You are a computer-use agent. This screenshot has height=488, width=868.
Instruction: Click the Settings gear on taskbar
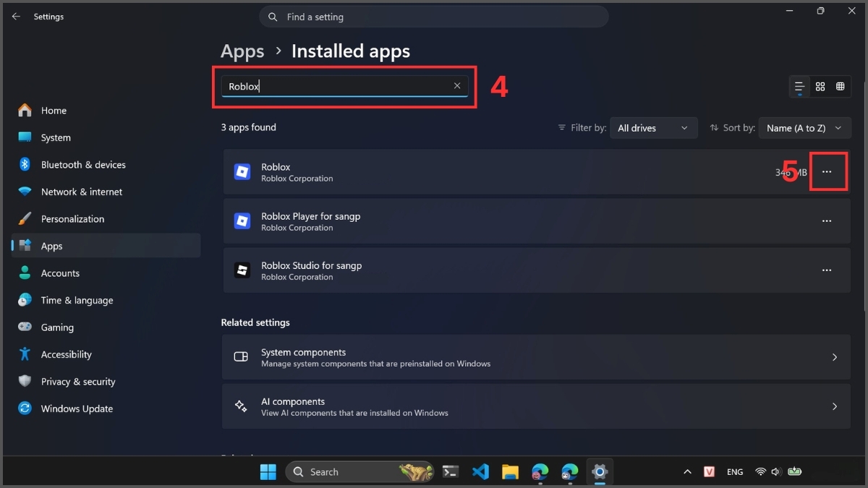coord(599,472)
